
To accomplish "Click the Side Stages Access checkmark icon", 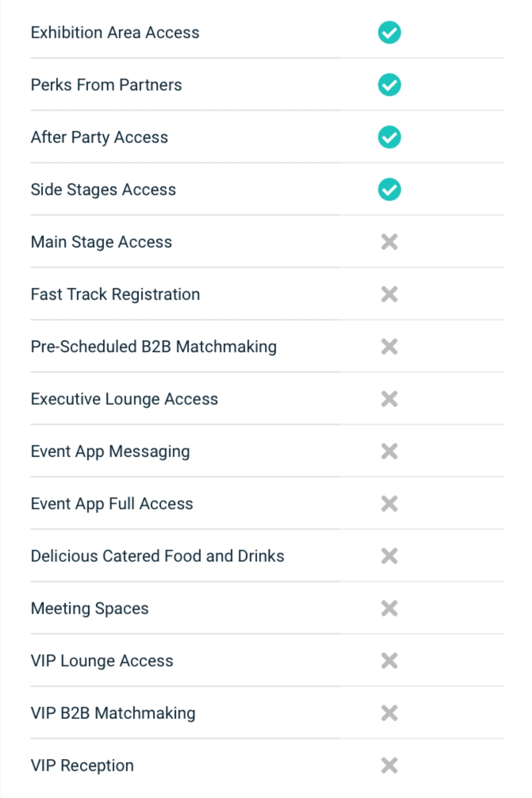I will tap(389, 190).
